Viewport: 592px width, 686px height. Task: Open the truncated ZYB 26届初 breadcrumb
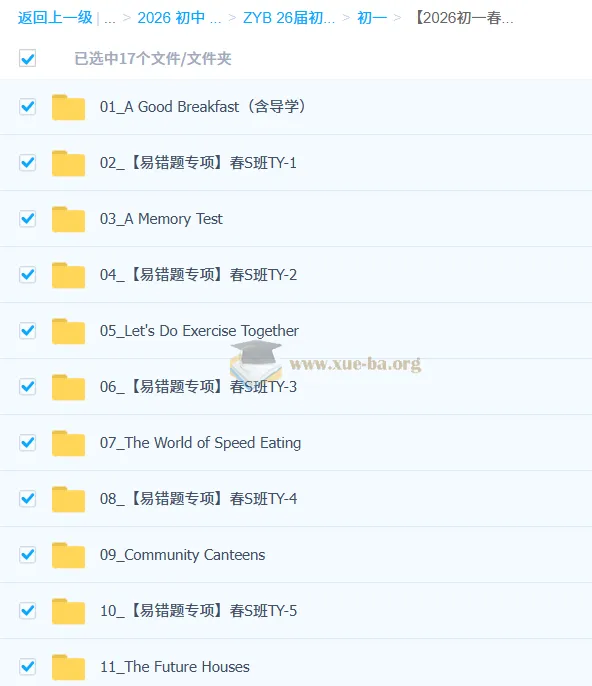(x=289, y=18)
